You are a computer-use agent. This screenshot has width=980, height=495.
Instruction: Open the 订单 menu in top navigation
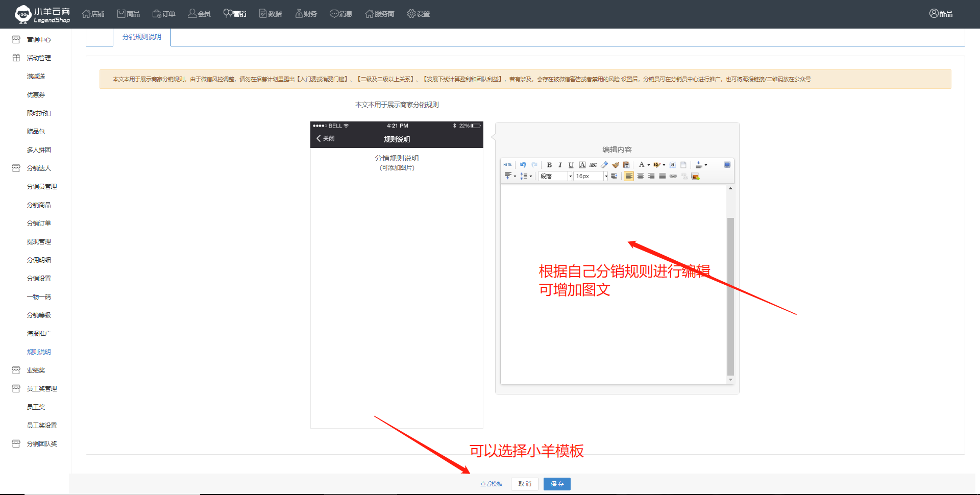(x=164, y=14)
